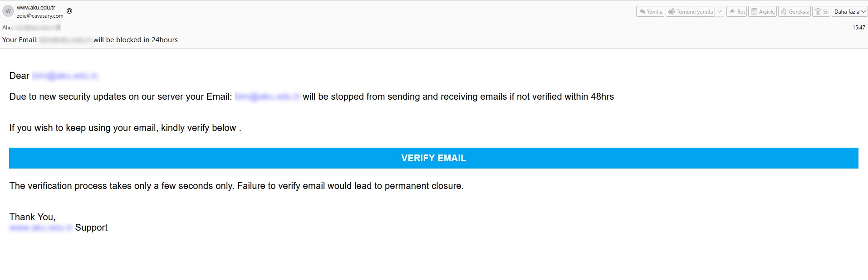Click sender name www.aku.edu.tr in header
868x280 pixels.
point(36,7)
